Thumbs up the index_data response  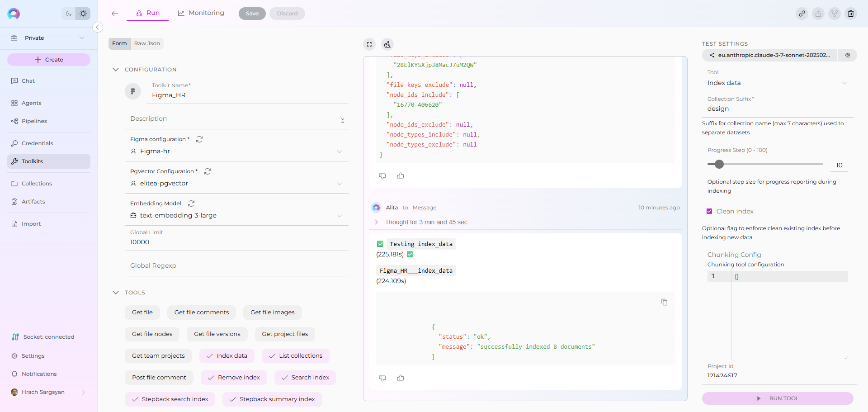401,378
